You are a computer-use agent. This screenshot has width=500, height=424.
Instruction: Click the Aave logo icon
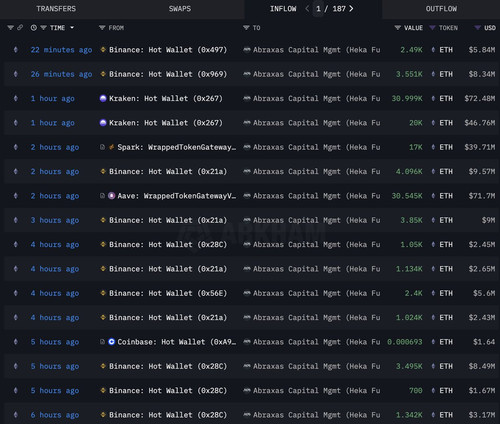tap(112, 196)
